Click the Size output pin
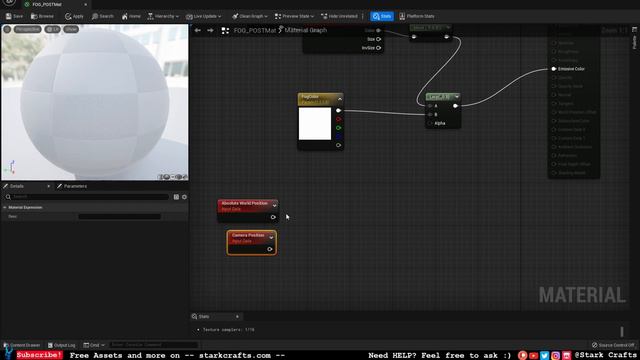Screen dimensions: 640x360 pos(378,39)
